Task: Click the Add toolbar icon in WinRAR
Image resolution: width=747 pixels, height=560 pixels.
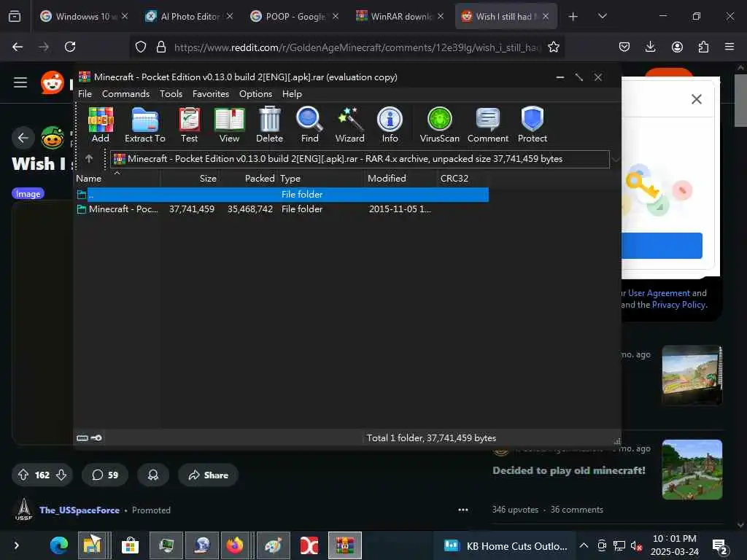Action: (101, 125)
